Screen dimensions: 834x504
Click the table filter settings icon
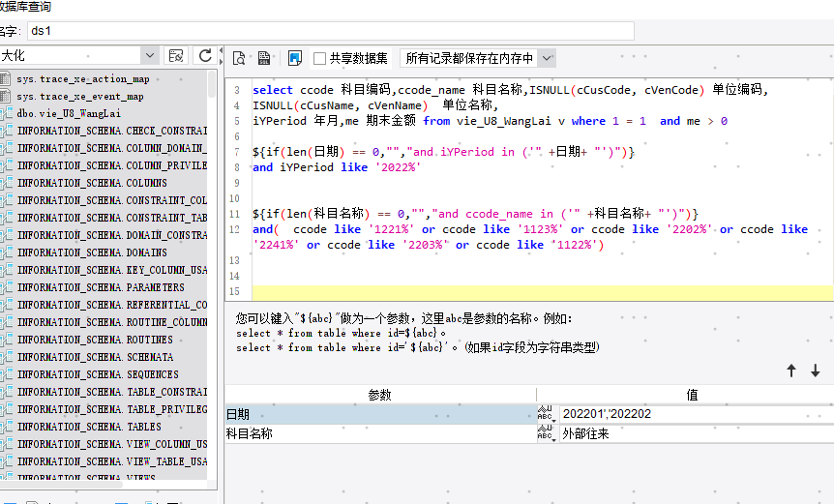pos(175,56)
